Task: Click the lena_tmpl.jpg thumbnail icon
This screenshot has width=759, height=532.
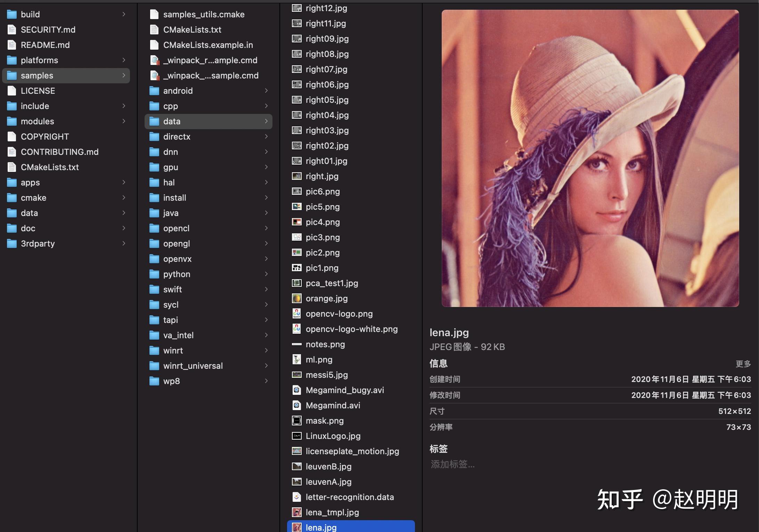Action: point(296,512)
